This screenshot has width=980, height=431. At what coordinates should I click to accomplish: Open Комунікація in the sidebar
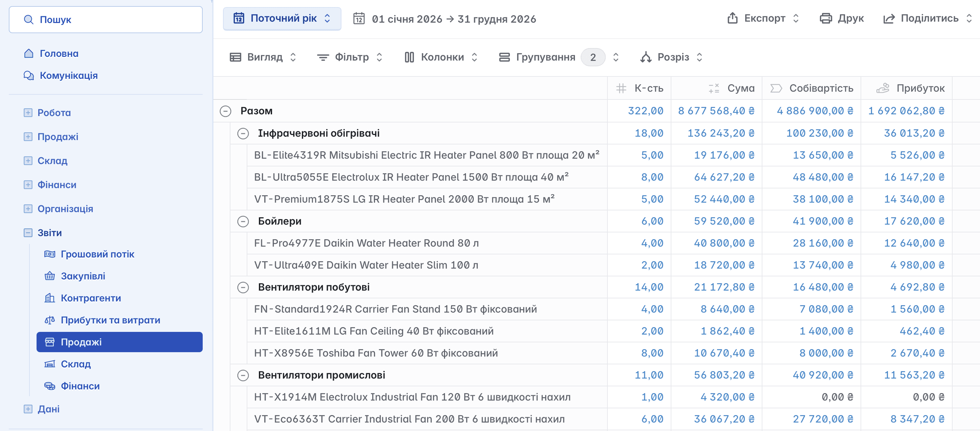[x=68, y=75]
